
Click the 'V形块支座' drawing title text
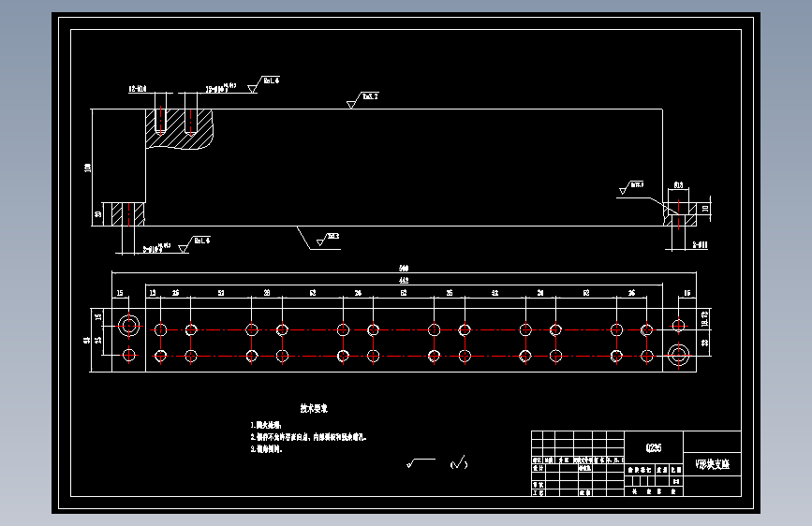(x=712, y=464)
